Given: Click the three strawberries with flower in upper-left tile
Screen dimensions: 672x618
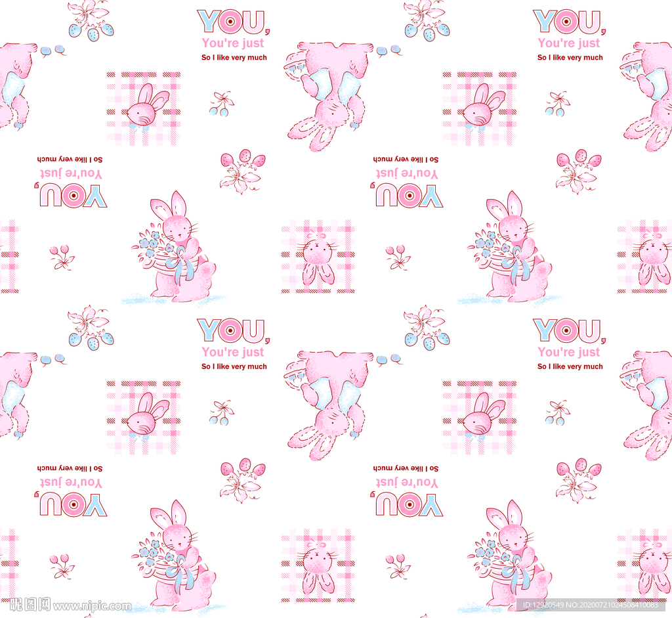Looking at the screenshot, I should 242,170.
